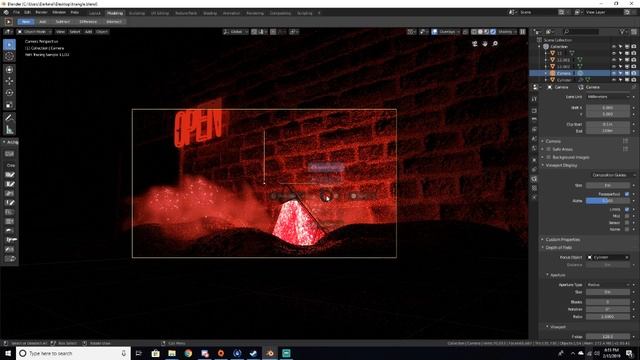640x360 pixels.
Task: Select the Select Box tool
Action: [x=9, y=44]
